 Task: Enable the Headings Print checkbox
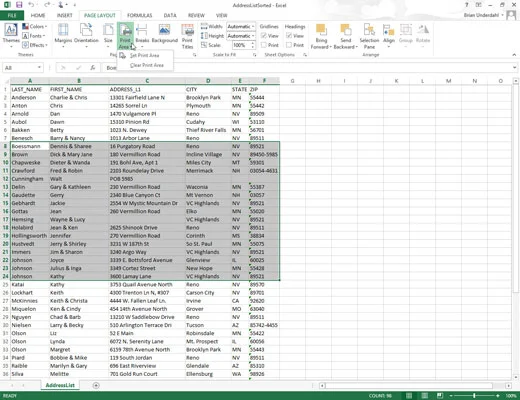tap(289, 45)
